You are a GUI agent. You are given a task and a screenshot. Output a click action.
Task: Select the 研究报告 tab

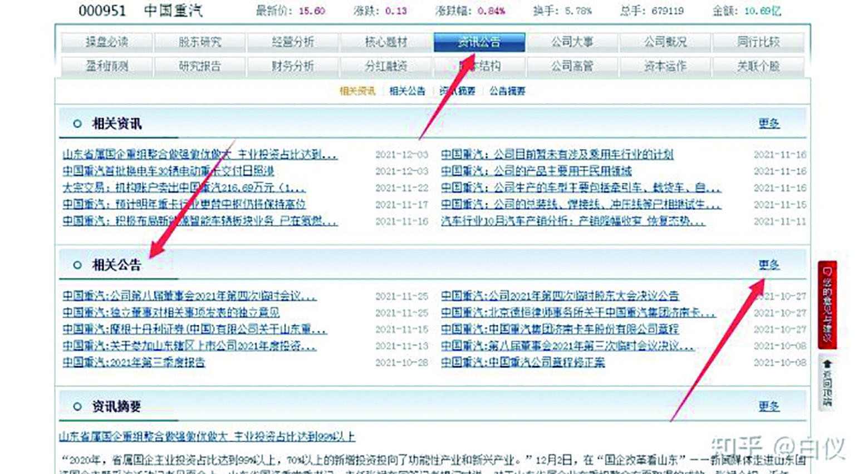pos(200,66)
